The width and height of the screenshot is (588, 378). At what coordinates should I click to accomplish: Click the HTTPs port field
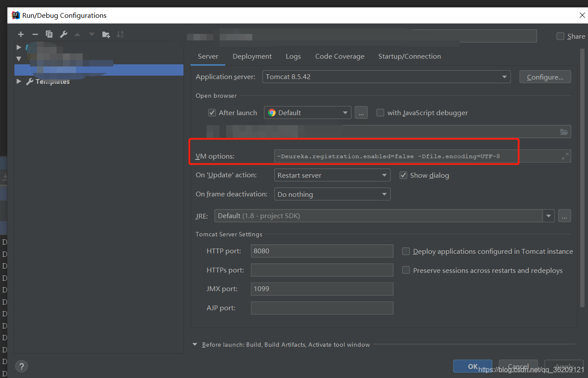point(322,270)
